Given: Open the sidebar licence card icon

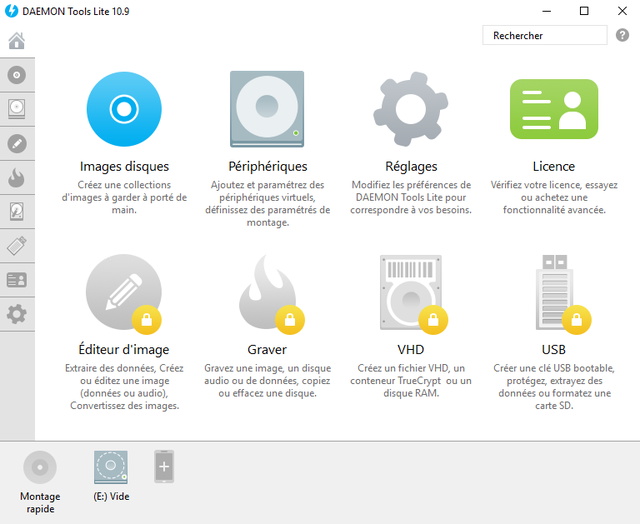Looking at the screenshot, I should (x=17, y=280).
